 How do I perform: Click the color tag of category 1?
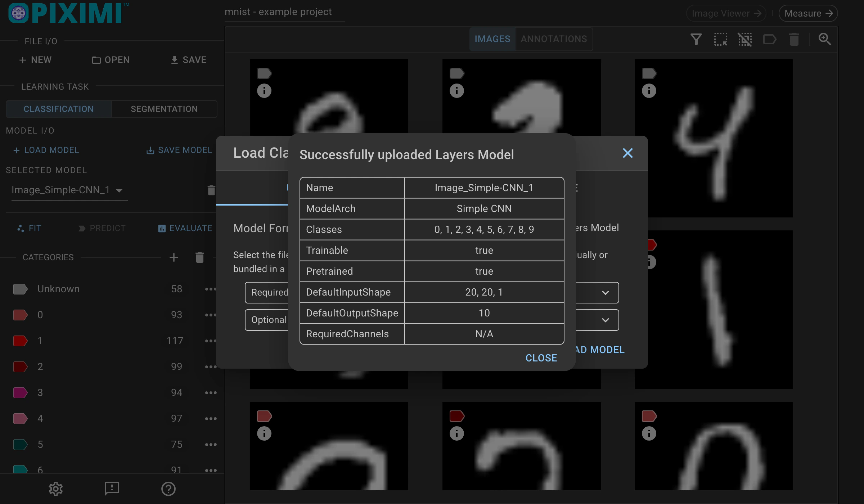(x=20, y=341)
